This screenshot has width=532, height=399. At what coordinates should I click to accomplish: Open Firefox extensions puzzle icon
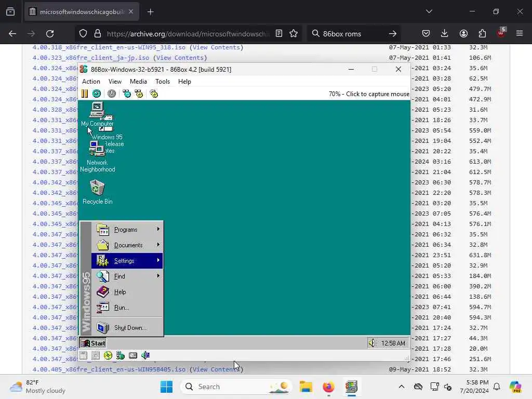pos(482,34)
